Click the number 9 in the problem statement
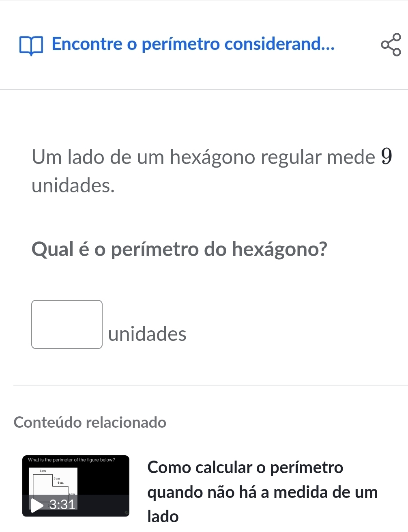The width and height of the screenshot is (408, 532). (387, 157)
